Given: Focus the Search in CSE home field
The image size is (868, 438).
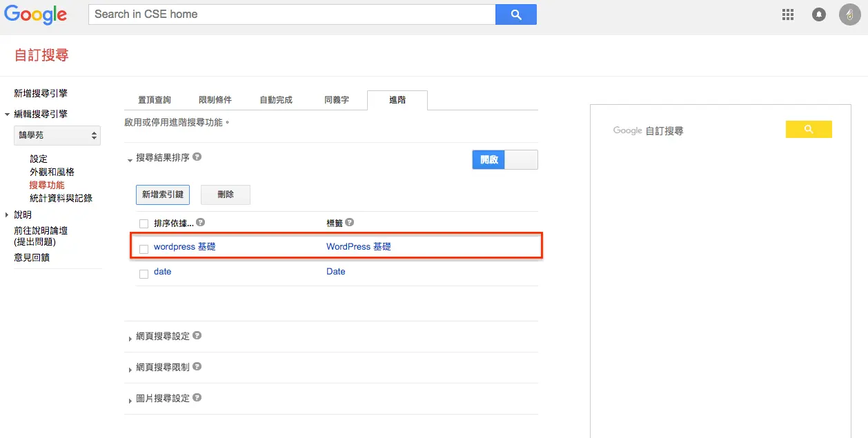Looking at the screenshot, I should (x=292, y=14).
